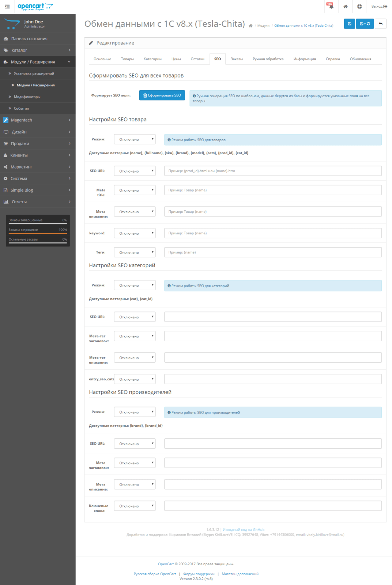Click the breadcrumb home icon
The height and width of the screenshot is (585, 392).
pyautogui.click(x=250, y=26)
